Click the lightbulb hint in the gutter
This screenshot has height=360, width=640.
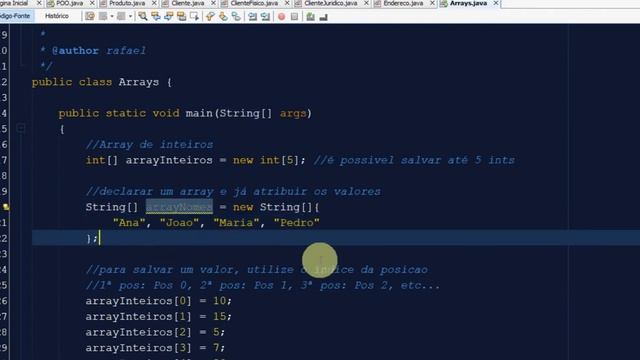click(6, 207)
